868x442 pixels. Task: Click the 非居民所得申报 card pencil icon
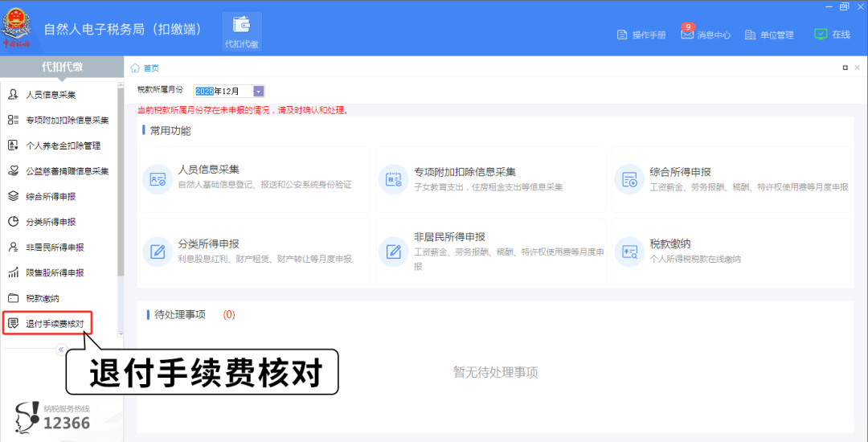[x=394, y=252]
